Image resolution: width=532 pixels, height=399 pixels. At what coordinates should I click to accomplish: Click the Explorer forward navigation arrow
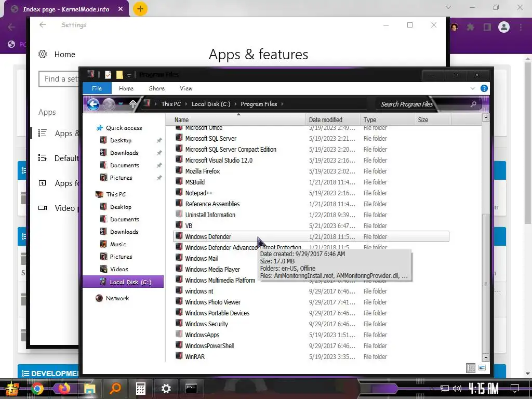tap(109, 104)
